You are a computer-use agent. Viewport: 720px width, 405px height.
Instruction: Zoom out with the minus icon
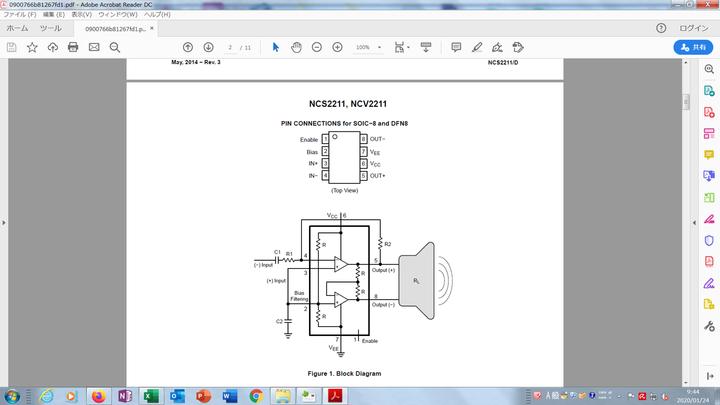(316, 47)
